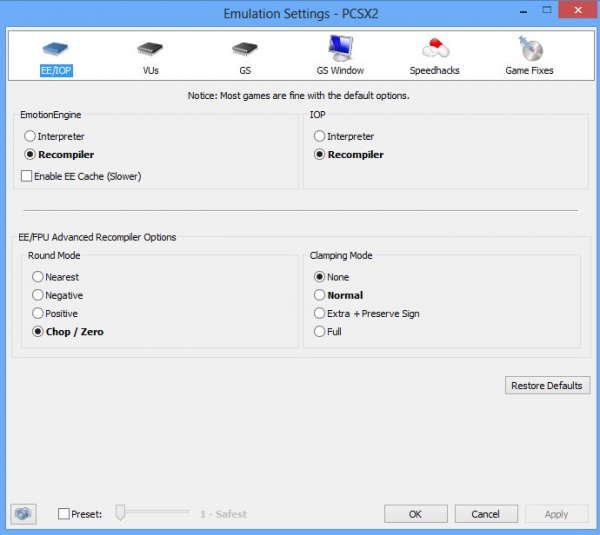600x535 pixels.
Task: Open the GS Window monitor icon
Action: click(340, 48)
